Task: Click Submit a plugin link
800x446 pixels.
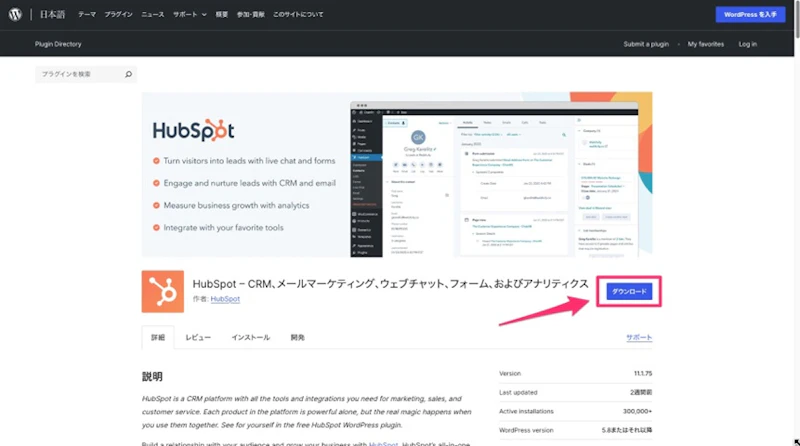Action: pyautogui.click(x=646, y=44)
